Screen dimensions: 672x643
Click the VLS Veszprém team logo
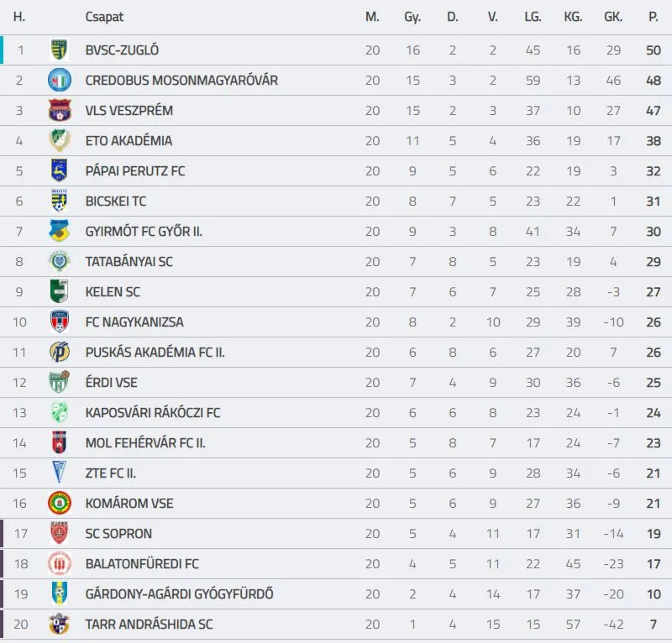(x=59, y=111)
